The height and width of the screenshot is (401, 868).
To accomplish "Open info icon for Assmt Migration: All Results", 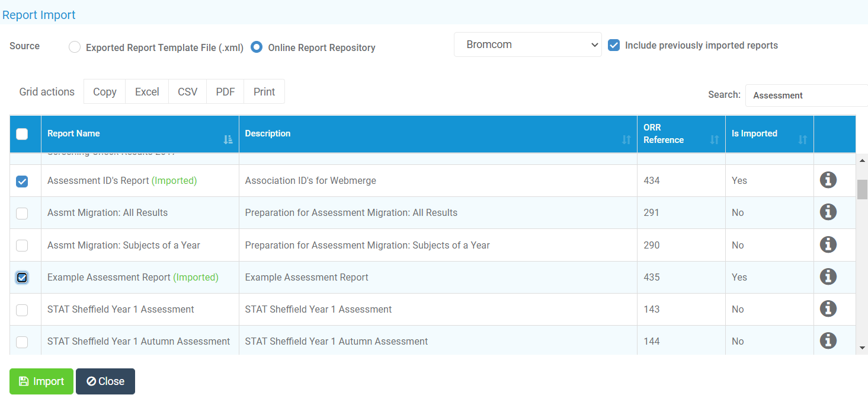I will click(828, 212).
